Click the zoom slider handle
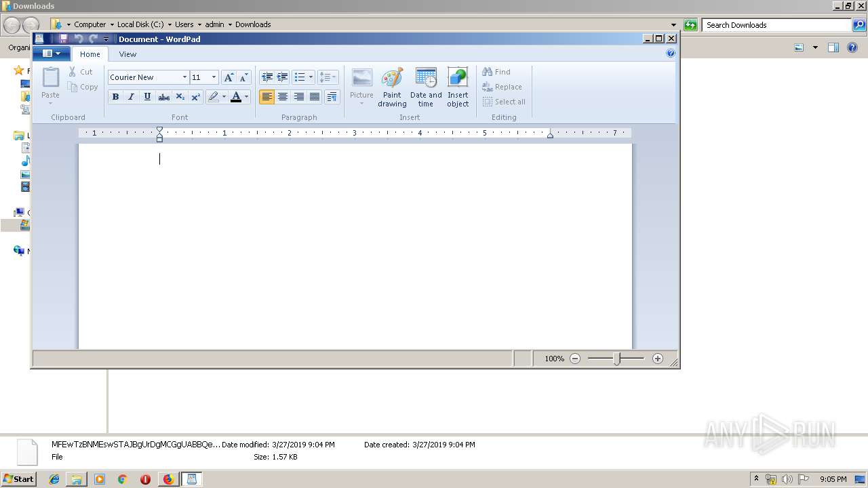This screenshot has width=868, height=488. 616,359
